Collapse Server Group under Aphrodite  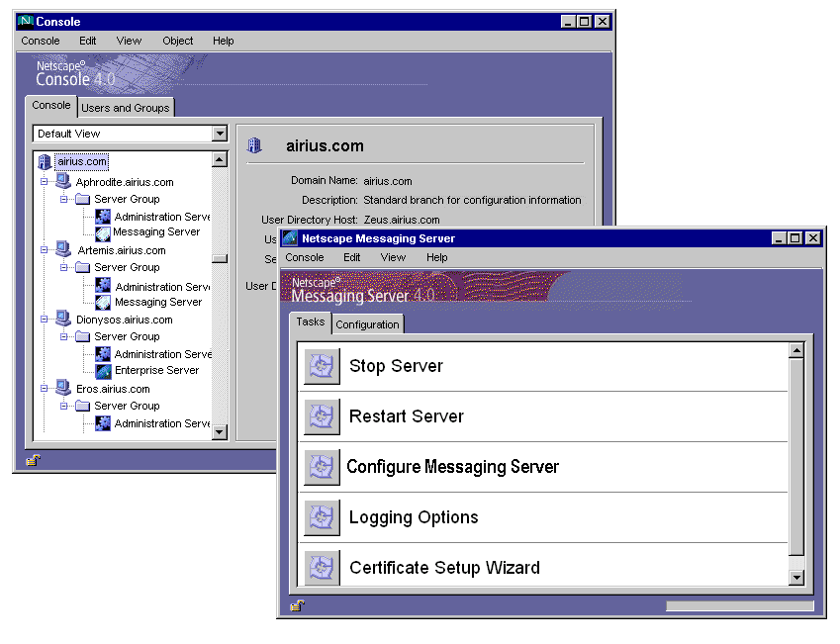[63, 199]
